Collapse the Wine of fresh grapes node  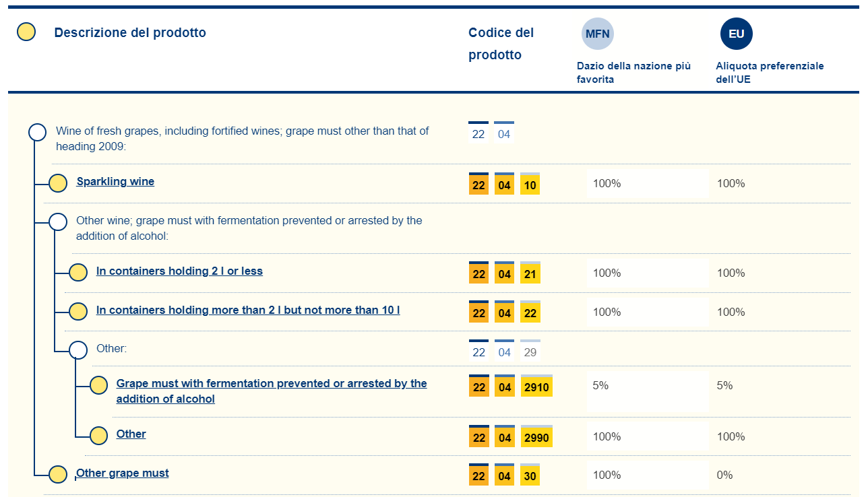pyautogui.click(x=37, y=132)
